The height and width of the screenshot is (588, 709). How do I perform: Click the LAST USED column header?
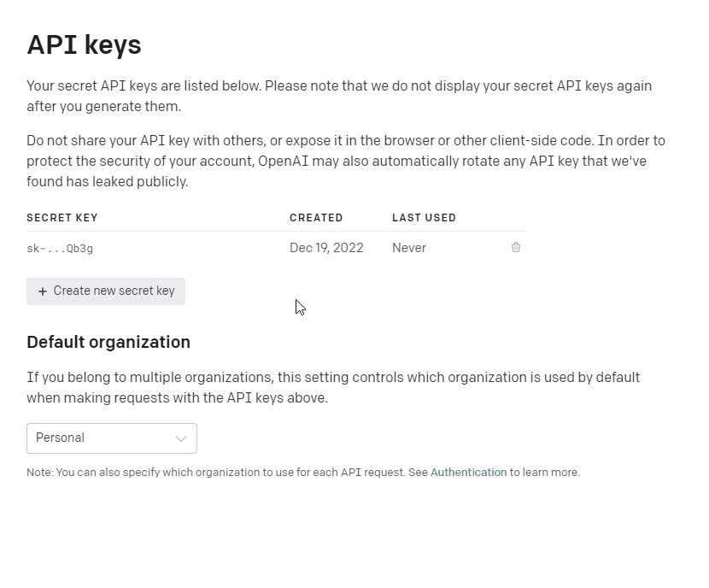424,218
